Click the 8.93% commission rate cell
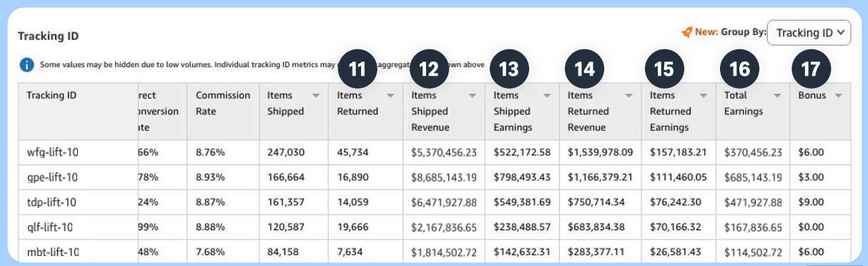868x266 pixels. [223, 177]
